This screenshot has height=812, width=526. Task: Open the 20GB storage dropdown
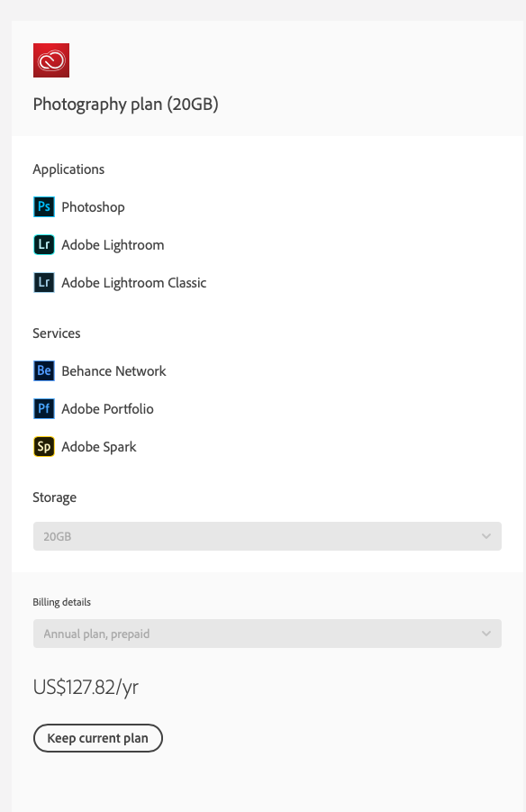(x=268, y=536)
